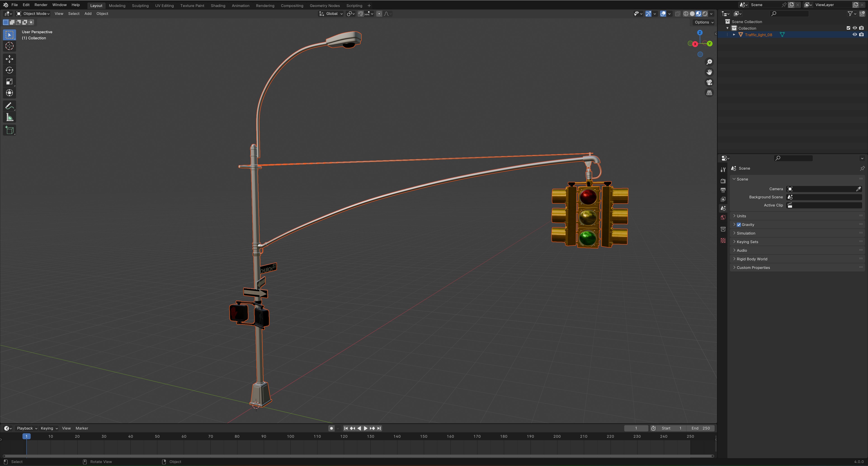The image size is (868, 466).
Task: Open the File menu
Action: click(x=14, y=5)
